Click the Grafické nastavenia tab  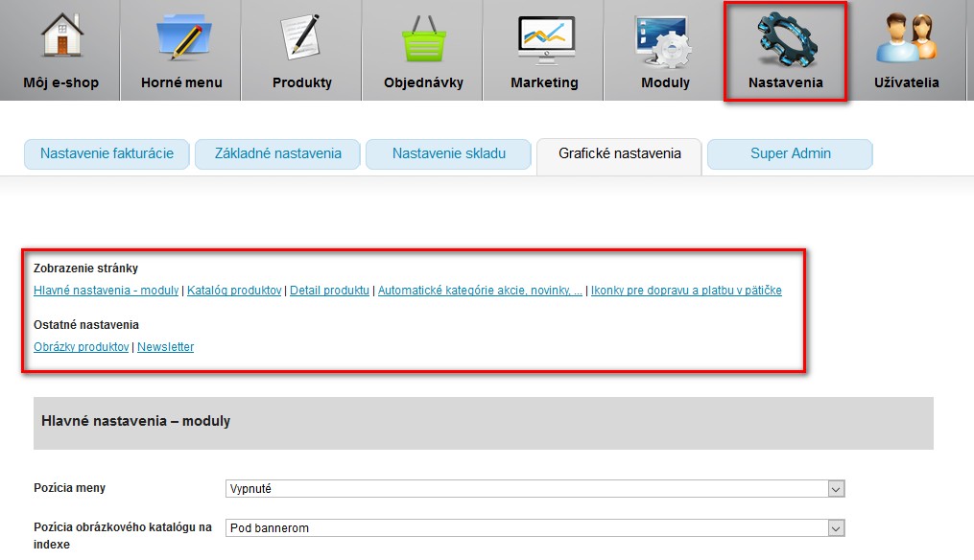pyautogui.click(x=619, y=153)
